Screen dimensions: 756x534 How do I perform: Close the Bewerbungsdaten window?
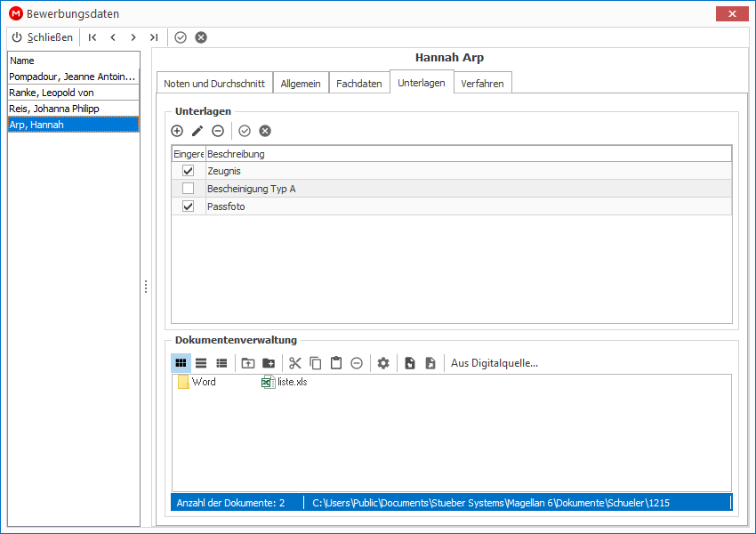tap(732, 14)
